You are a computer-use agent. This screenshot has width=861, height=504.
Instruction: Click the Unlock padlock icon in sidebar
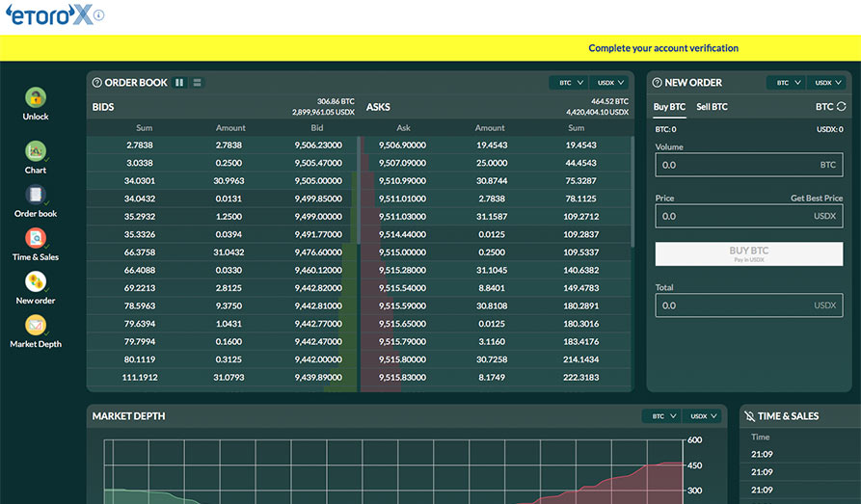pyautogui.click(x=35, y=97)
